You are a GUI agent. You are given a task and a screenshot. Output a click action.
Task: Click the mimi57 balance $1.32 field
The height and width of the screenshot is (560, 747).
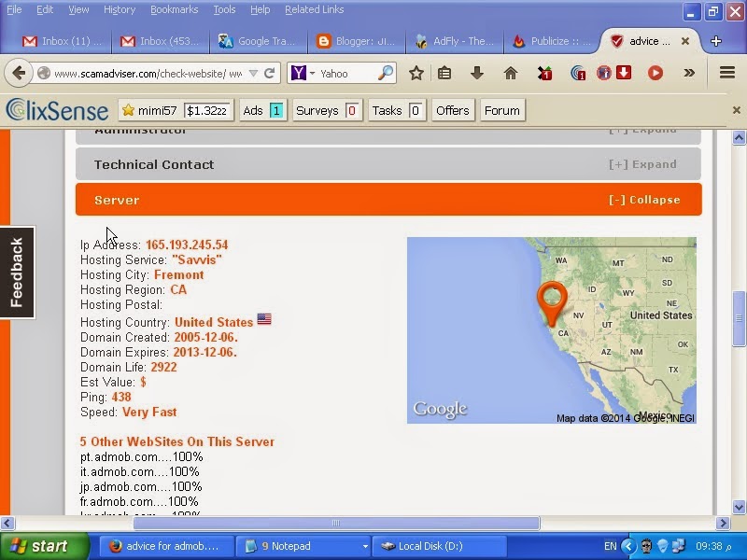tap(206, 111)
